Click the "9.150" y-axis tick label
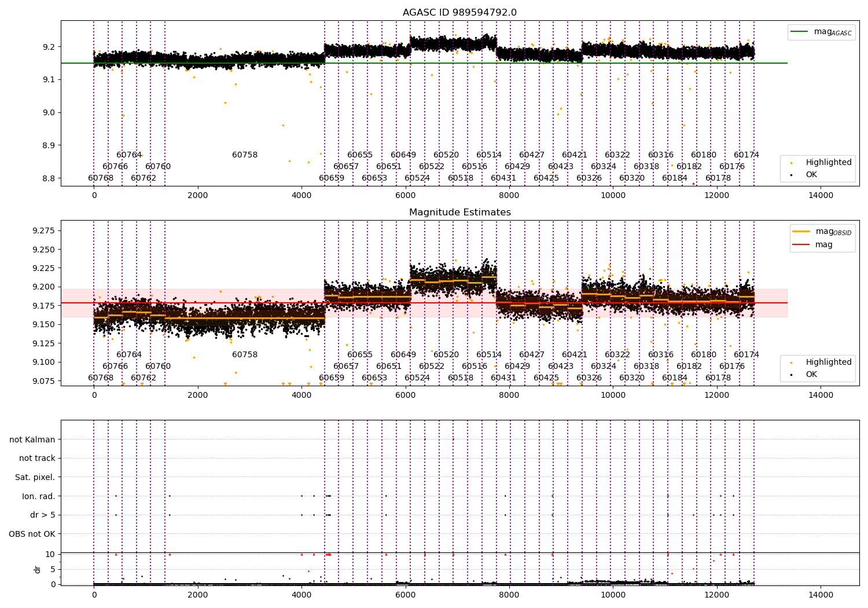868x608 pixels. coord(43,324)
